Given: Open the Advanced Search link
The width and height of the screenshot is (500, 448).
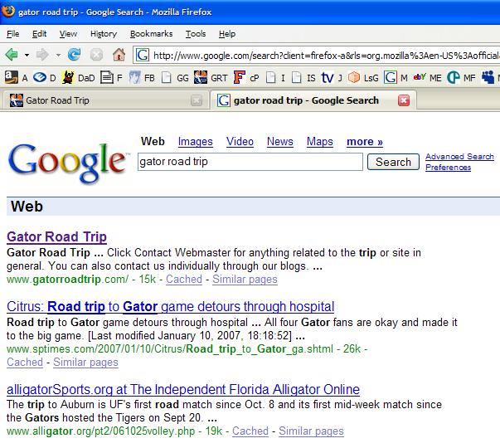Looking at the screenshot, I should click(459, 156).
